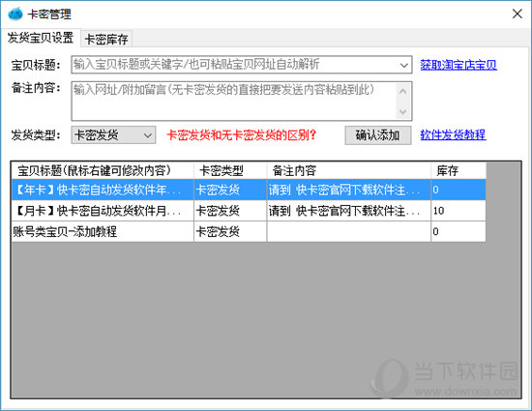Click the stock value 0 in 【年卡】 row

[x=435, y=190]
